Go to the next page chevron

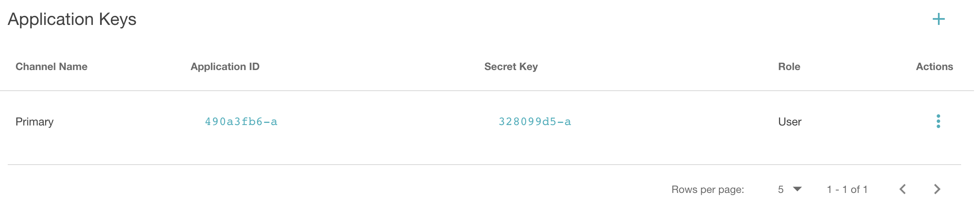[937, 189]
